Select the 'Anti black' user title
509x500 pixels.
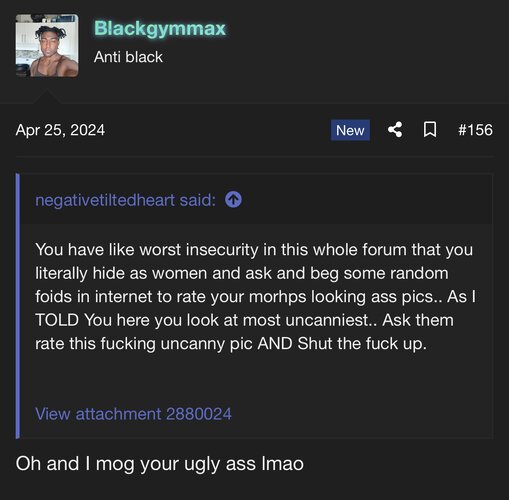tap(128, 57)
